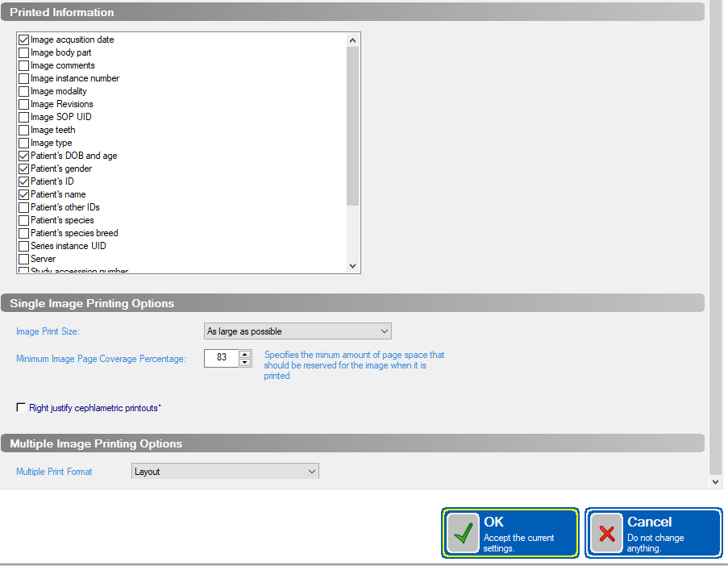Click the list scroll-down arrow

point(352,266)
